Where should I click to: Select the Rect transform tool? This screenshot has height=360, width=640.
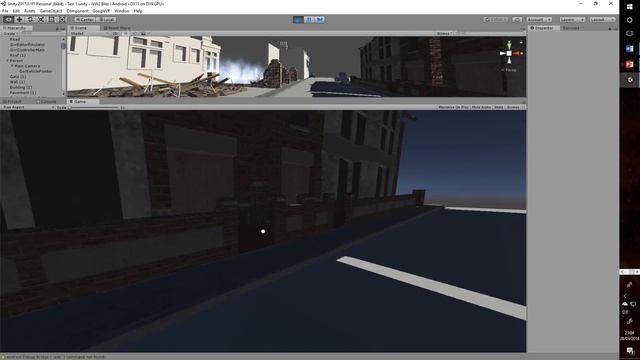click(x=51, y=19)
